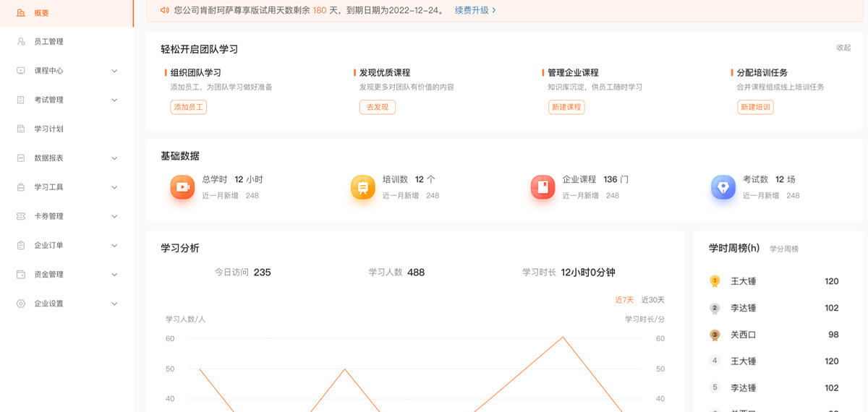Viewport: 868px width, 412px height.
Task: Click the 学习计划 document icon in sidebar
Action: (x=21, y=129)
